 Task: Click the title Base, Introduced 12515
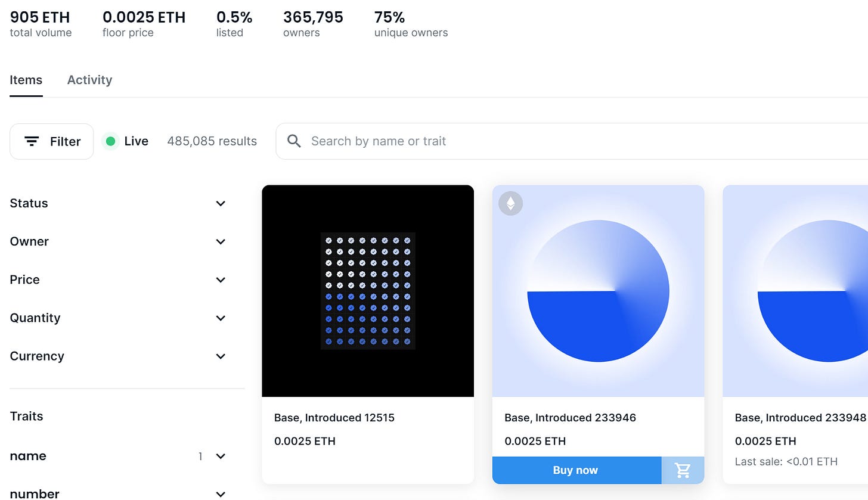click(x=334, y=418)
